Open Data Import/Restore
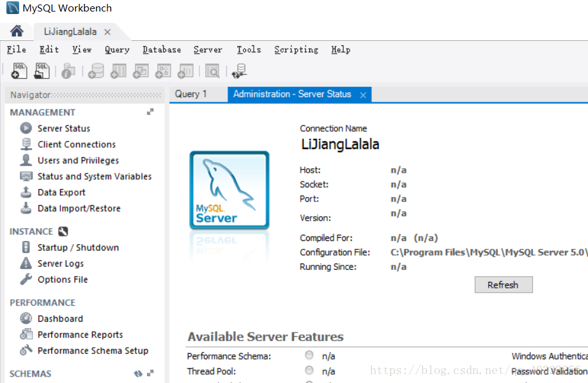The width and height of the screenshot is (588, 383). [79, 208]
